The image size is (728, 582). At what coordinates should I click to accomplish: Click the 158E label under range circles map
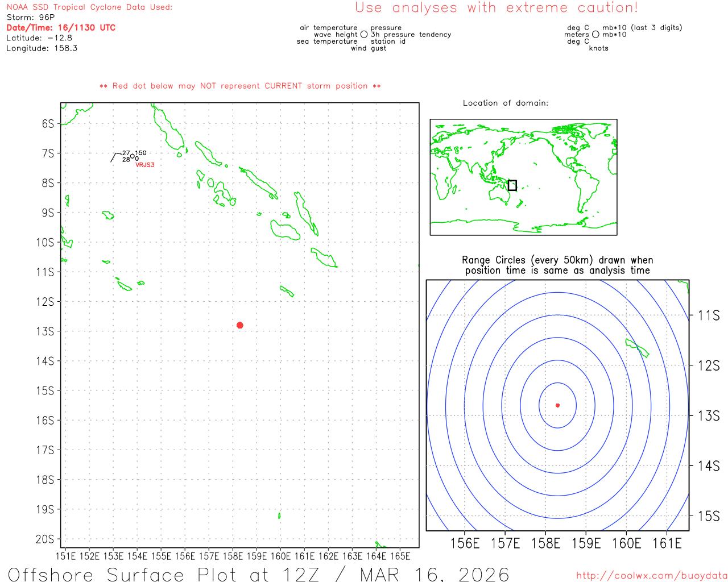(x=545, y=543)
